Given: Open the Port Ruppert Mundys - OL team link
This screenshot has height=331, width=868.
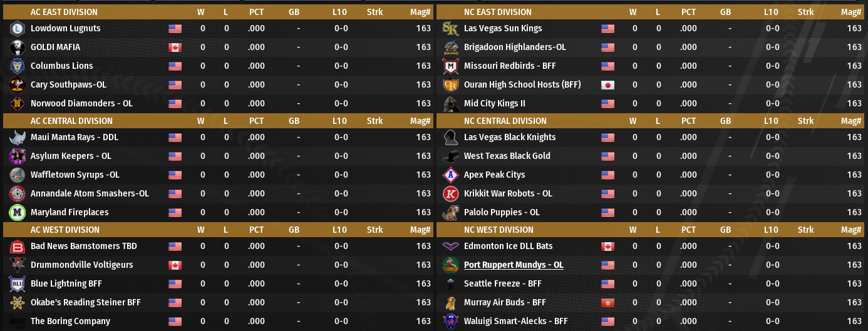Looking at the screenshot, I should 514,265.
